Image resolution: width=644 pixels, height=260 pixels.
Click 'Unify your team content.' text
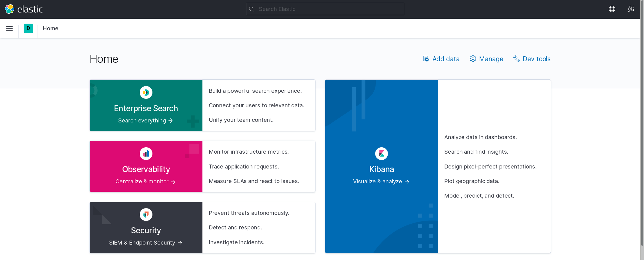click(x=241, y=120)
